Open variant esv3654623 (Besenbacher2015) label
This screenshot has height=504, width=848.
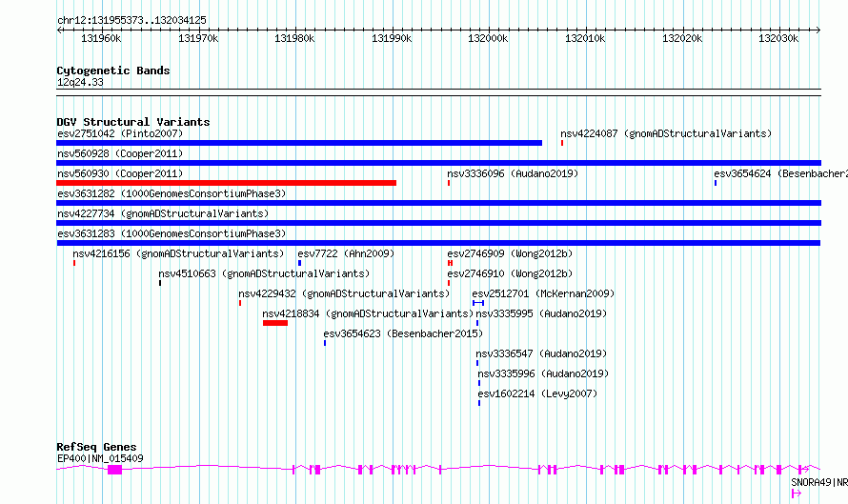pos(403,333)
